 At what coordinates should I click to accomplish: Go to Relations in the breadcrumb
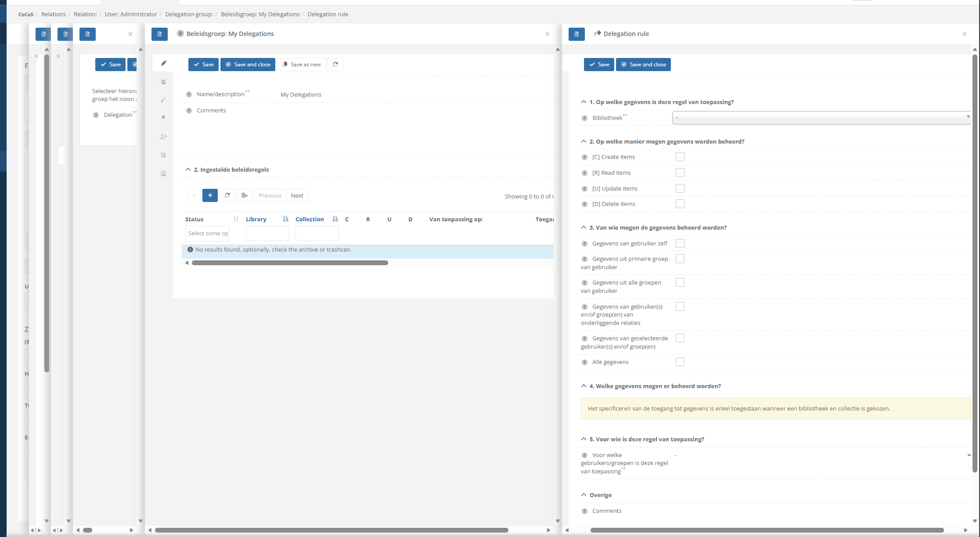click(53, 14)
